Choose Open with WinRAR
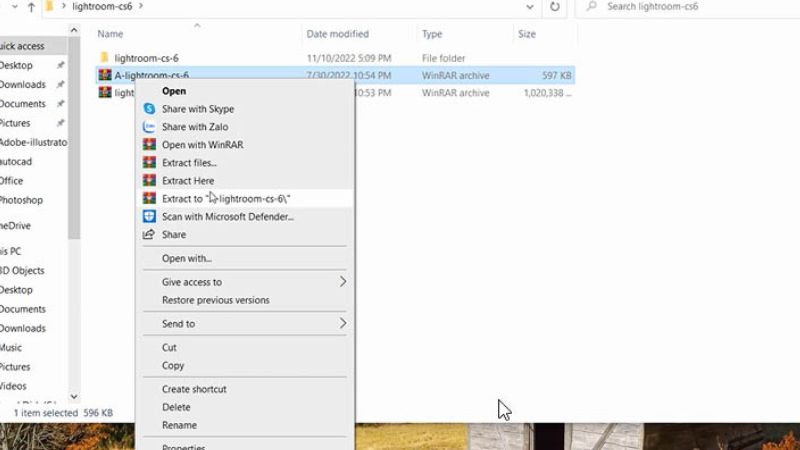800x450 pixels. click(203, 144)
